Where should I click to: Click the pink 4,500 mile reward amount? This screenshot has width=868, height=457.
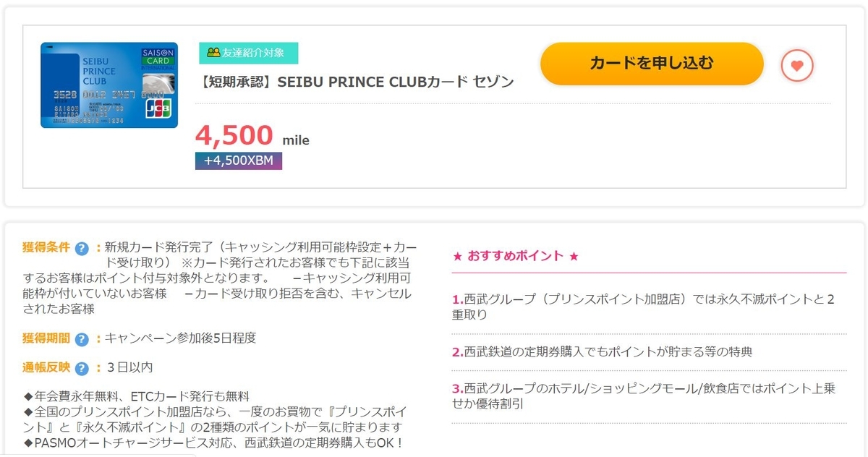(x=233, y=136)
